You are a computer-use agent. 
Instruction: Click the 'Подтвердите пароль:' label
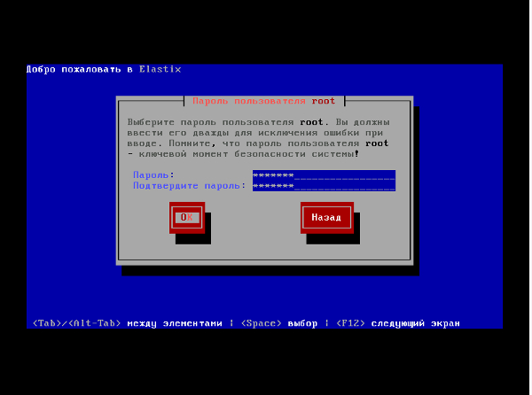(190, 186)
